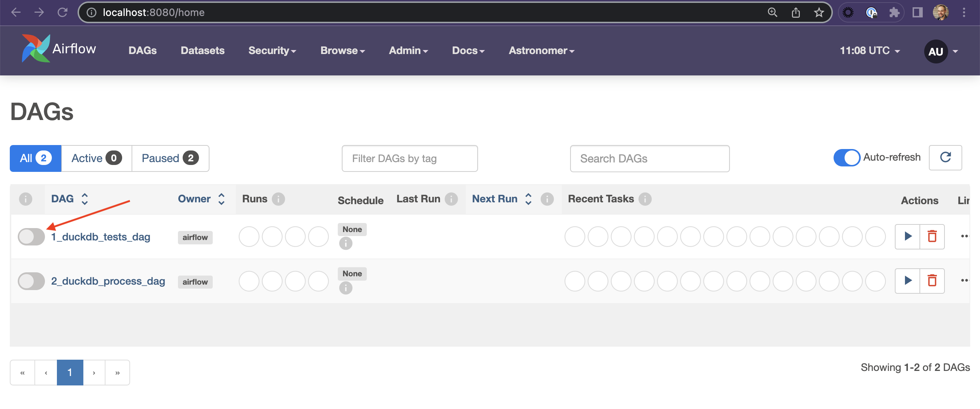Click the Search DAGs input field
Screen dimensions: 980x409
(649, 158)
